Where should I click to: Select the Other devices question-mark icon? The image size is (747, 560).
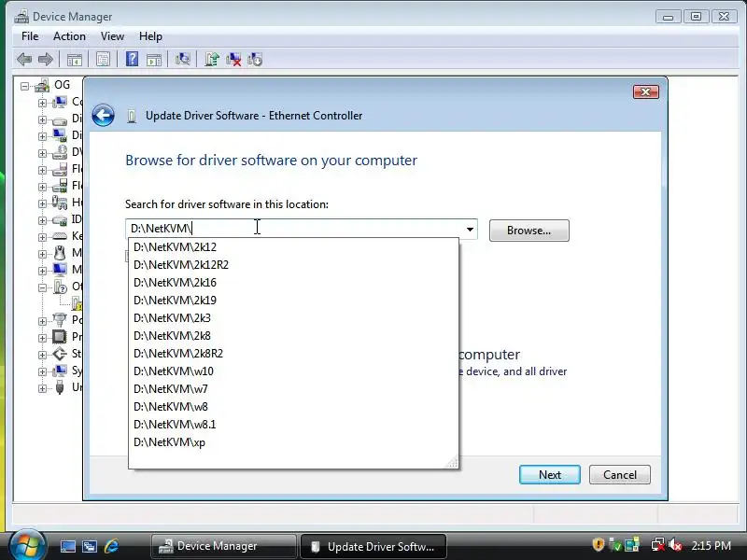pyautogui.click(x=60, y=287)
